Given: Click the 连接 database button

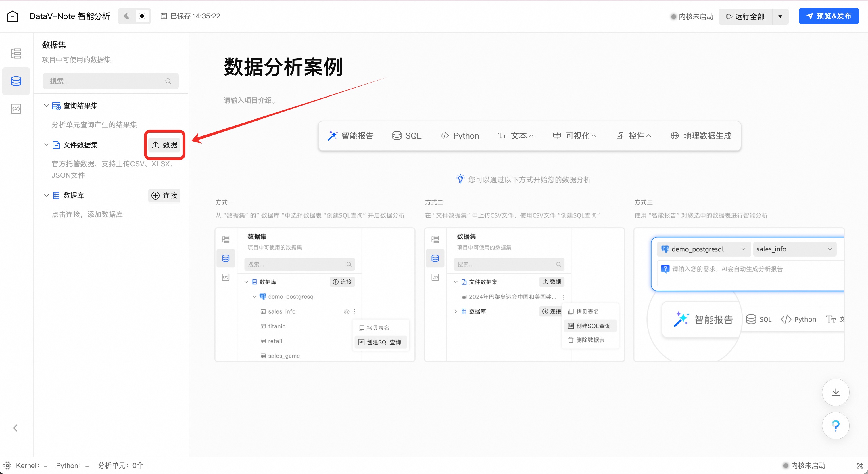Looking at the screenshot, I should pyautogui.click(x=164, y=196).
